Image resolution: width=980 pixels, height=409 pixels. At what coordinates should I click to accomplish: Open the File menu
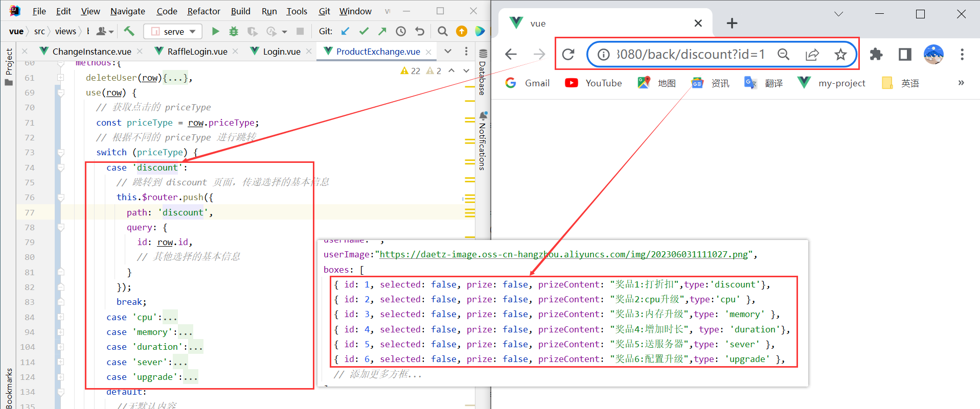click(39, 11)
